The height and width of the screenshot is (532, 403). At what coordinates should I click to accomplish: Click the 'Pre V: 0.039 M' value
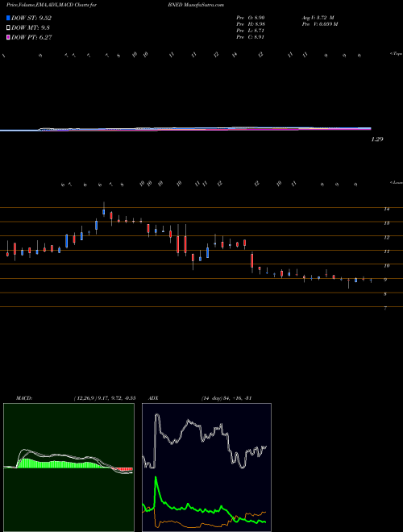pos(319,24)
